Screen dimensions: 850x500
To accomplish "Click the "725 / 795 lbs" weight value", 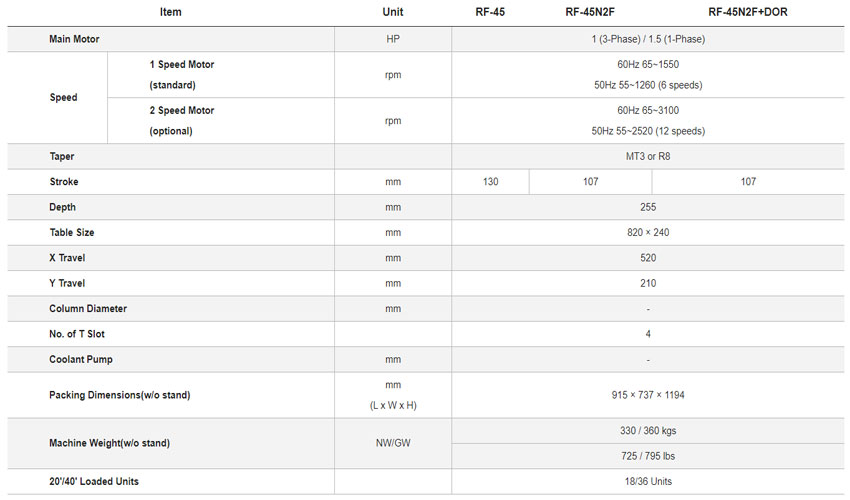I will click(x=648, y=456).
